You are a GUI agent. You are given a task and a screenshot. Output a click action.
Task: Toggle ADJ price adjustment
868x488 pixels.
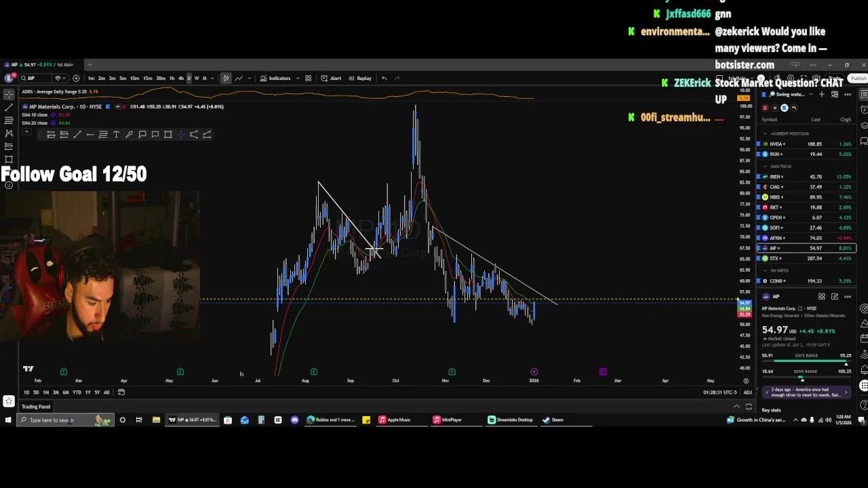(x=747, y=392)
